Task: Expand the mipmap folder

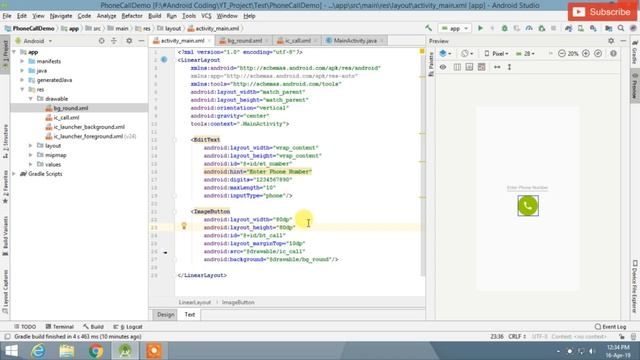Action: [30, 155]
